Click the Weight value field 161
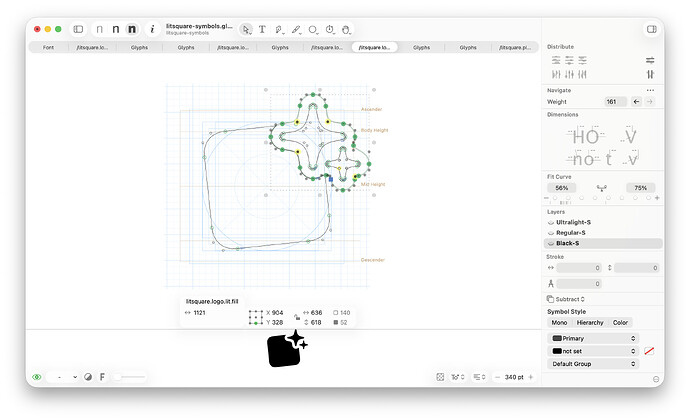Screen dimensions: 690x420 [x=615, y=102]
